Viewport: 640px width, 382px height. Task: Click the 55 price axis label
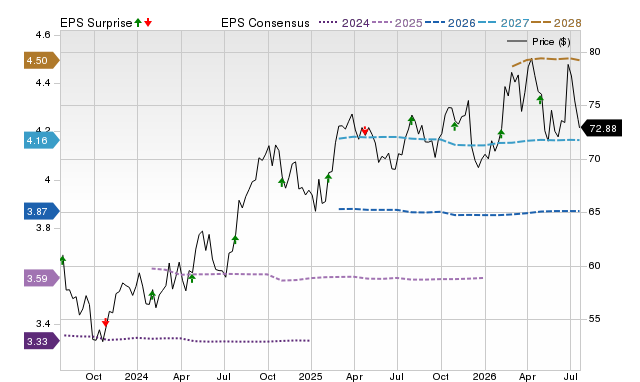[595, 319]
